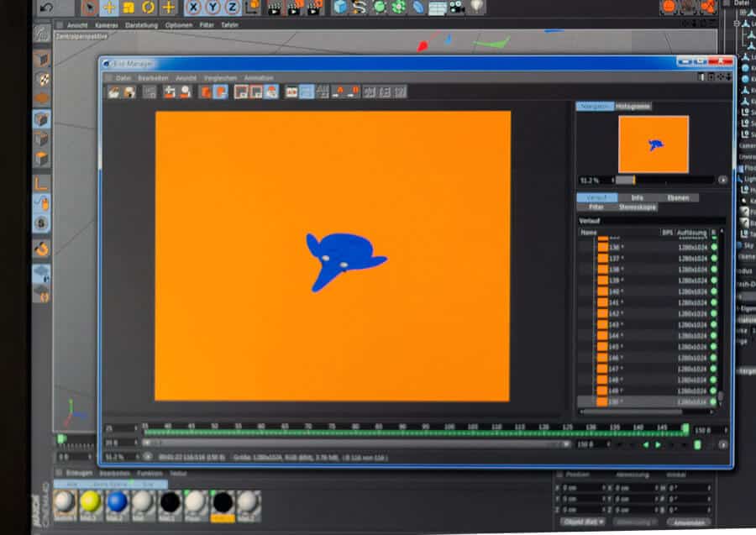Viewport: 756px width, 535px height.
Task: Click the green status dot of frame 142
Action: tap(714, 314)
